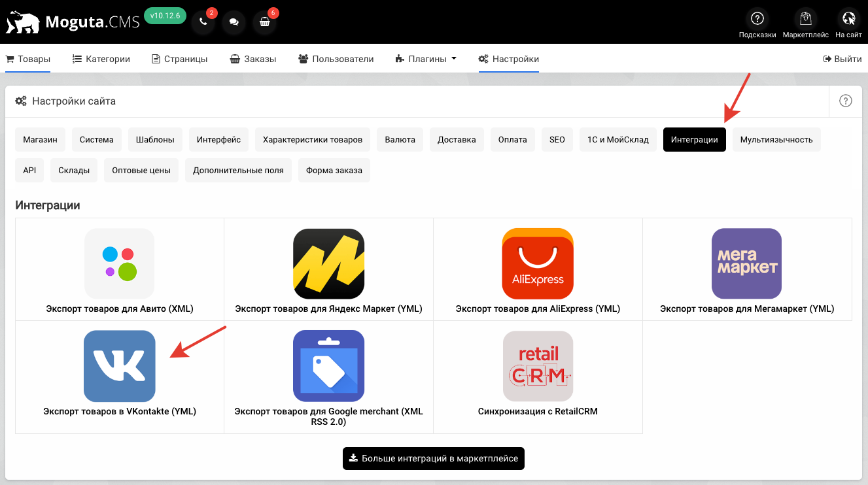Click 'Экспорт товаров для AliExpress (YML)' text

(538, 309)
